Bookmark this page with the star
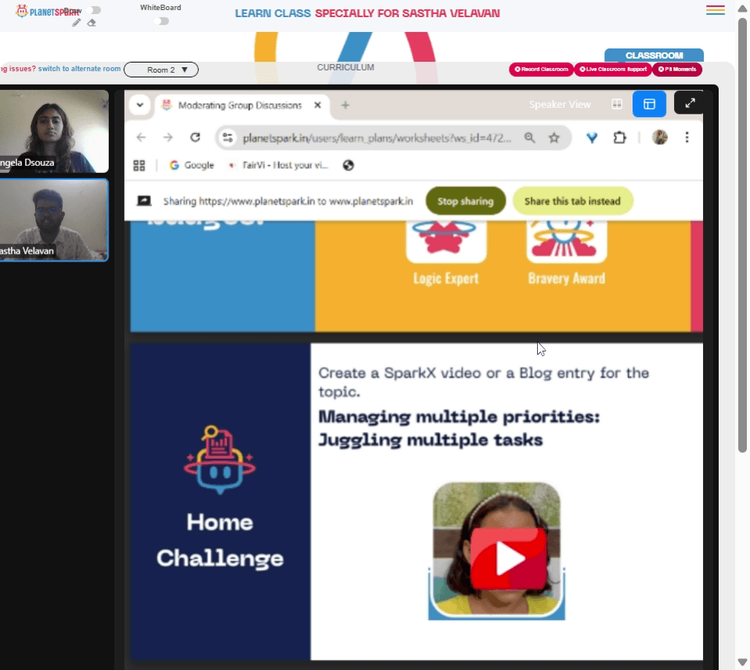This screenshot has height=670, width=750. (554, 138)
